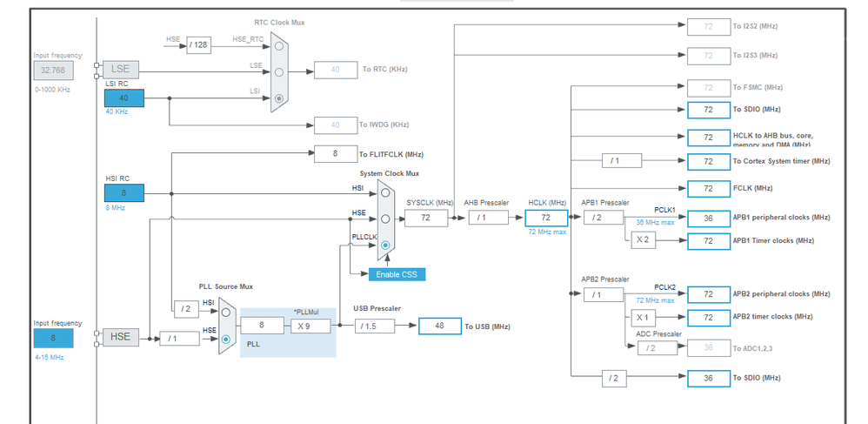Edit the HSE input frequency field (8)
This screenshot has height=424, width=868.
click(x=53, y=338)
